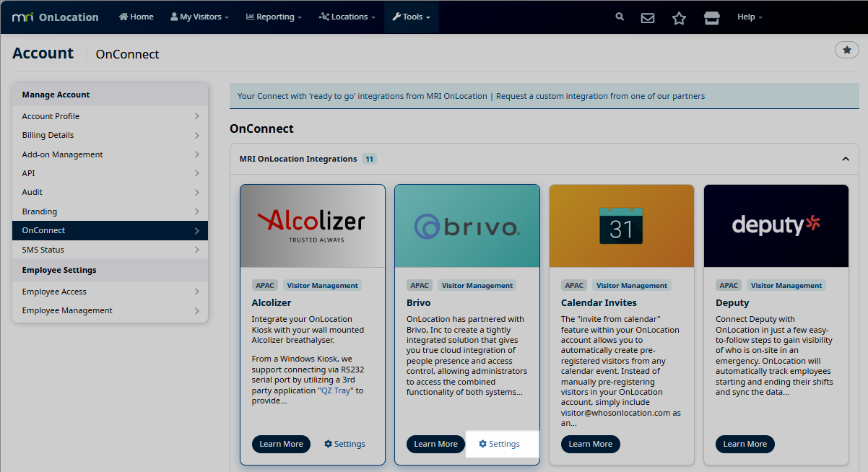Click the star favorites icon in navbar

[679, 17]
